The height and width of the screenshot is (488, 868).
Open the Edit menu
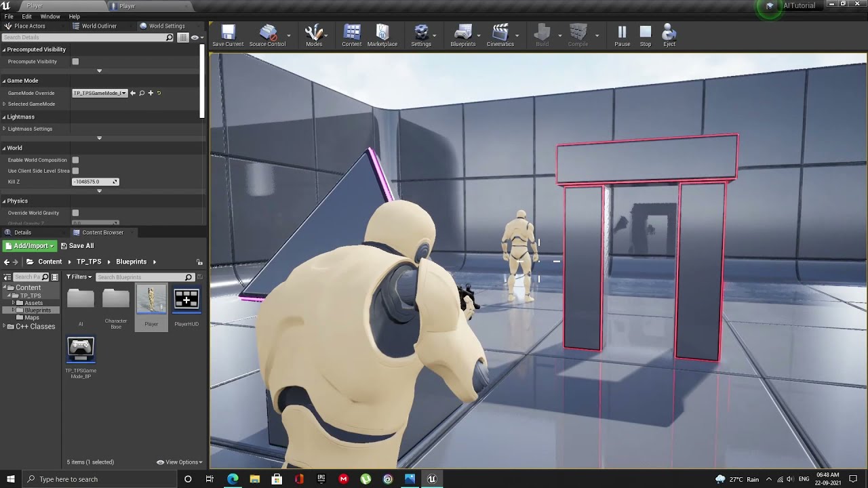tap(26, 16)
